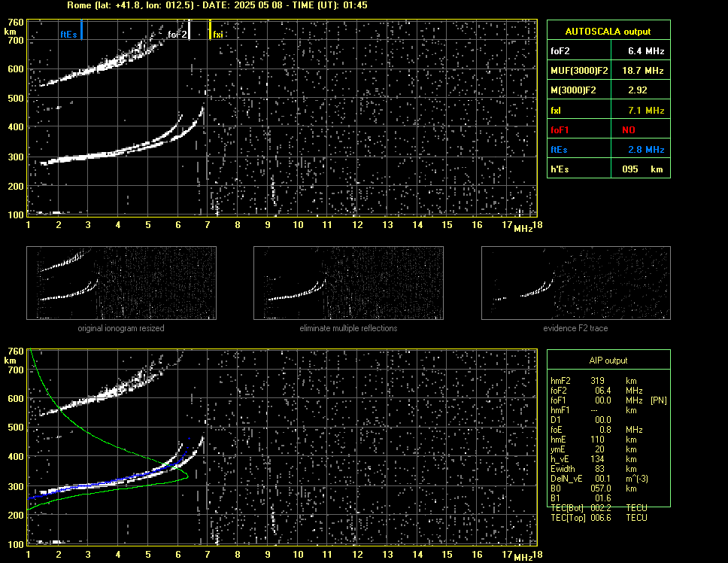Click the "eliminate multiple reflections" caption

[x=348, y=328]
